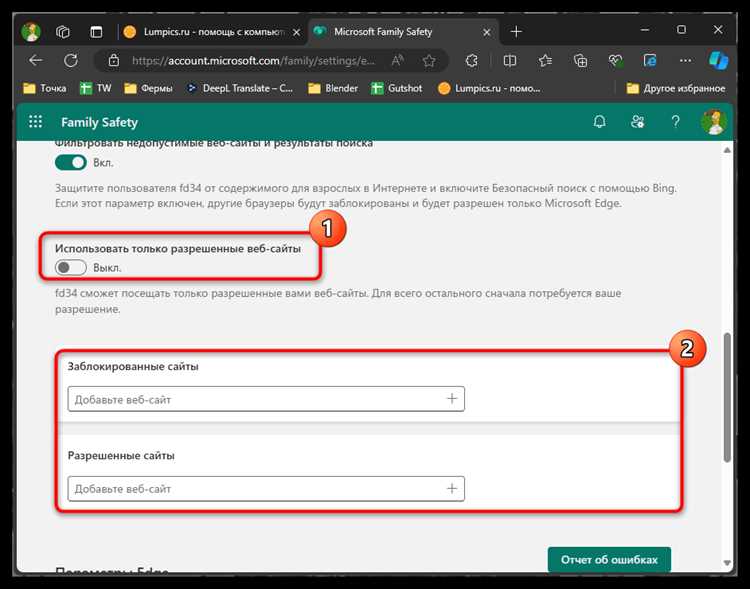Click the scrollbar up arrow
Image resolution: width=750 pixels, height=589 pixels.
point(727,150)
